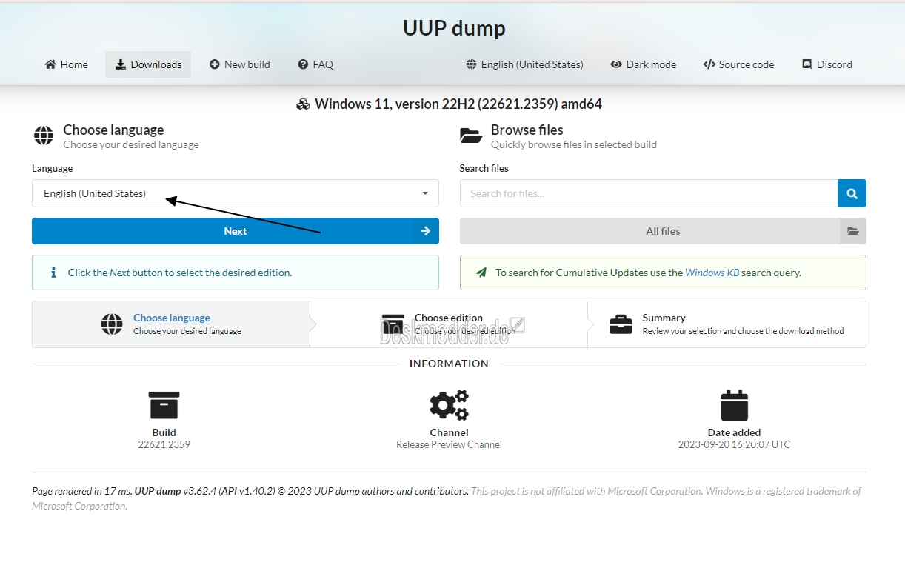Change site language via English (United States)

pyautogui.click(x=524, y=64)
